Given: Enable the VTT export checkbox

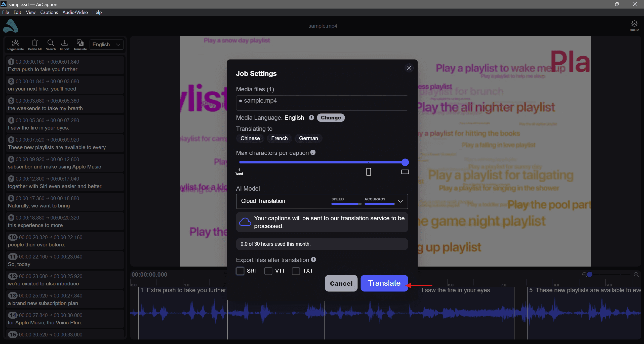Looking at the screenshot, I should 268,271.
